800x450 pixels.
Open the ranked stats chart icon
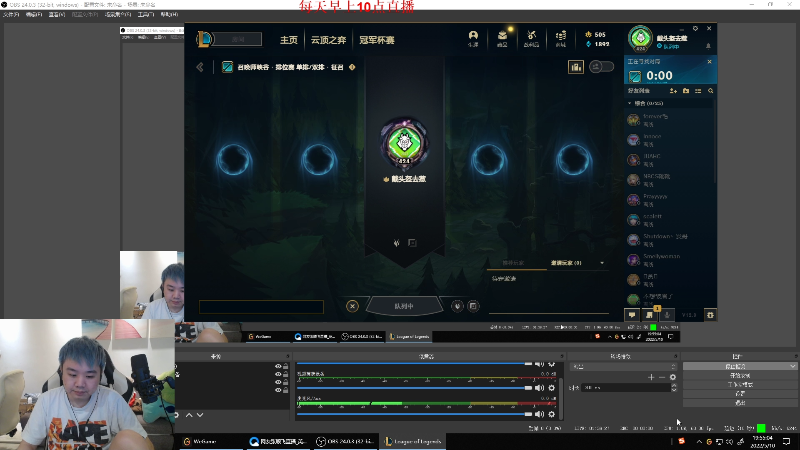(x=576, y=67)
